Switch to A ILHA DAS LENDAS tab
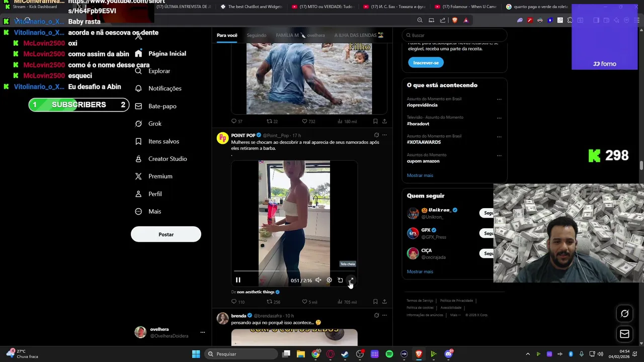The image size is (644, 362). (359, 35)
